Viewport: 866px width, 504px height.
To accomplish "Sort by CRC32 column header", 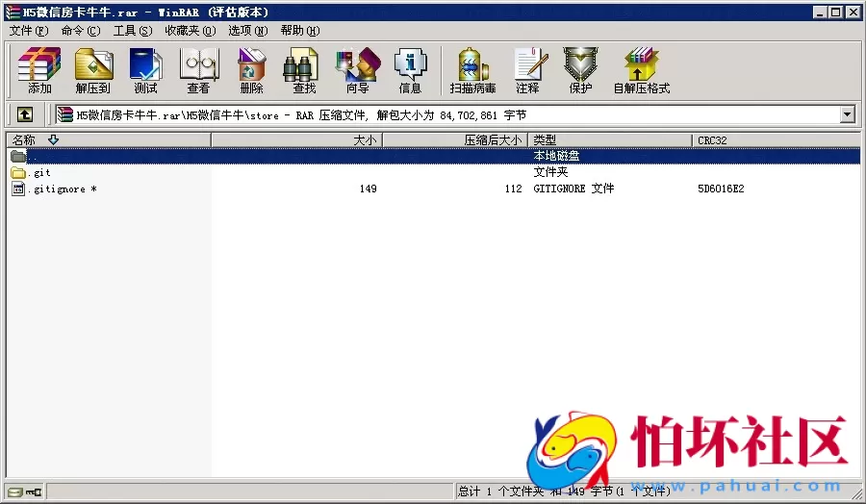I will pos(776,140).
